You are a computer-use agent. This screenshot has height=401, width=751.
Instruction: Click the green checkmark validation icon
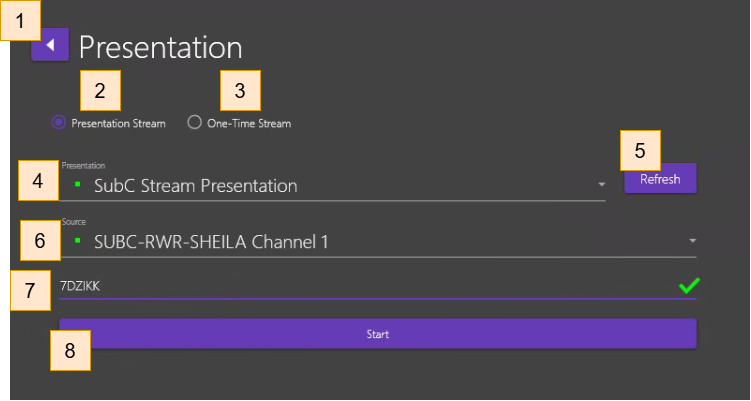687,287
